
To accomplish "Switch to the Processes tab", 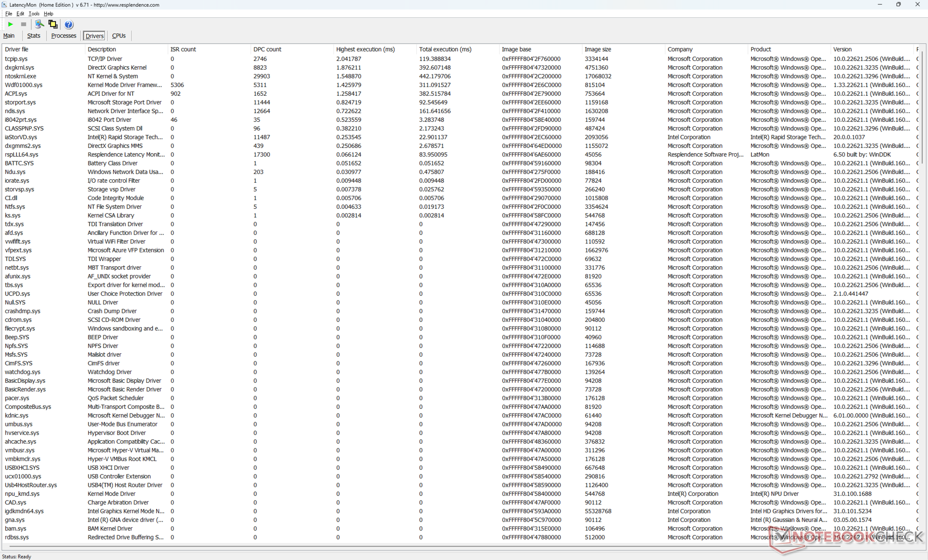I will coord(63,36).
